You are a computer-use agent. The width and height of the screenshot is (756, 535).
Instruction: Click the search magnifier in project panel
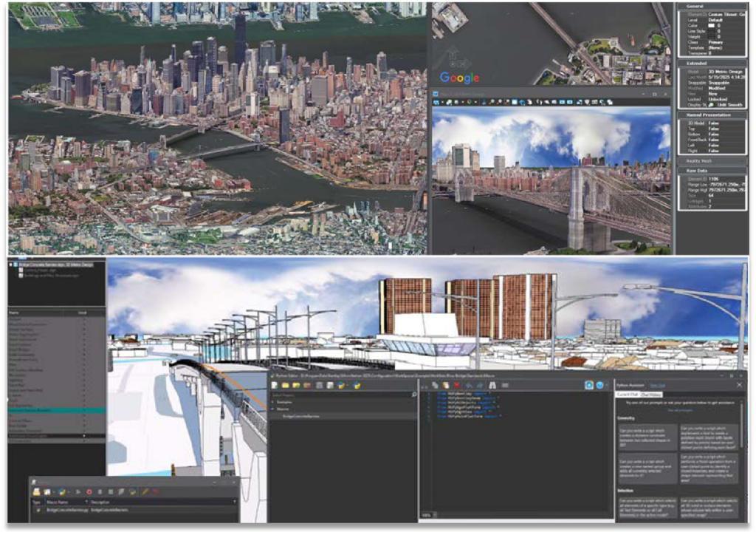coord(413,395)
